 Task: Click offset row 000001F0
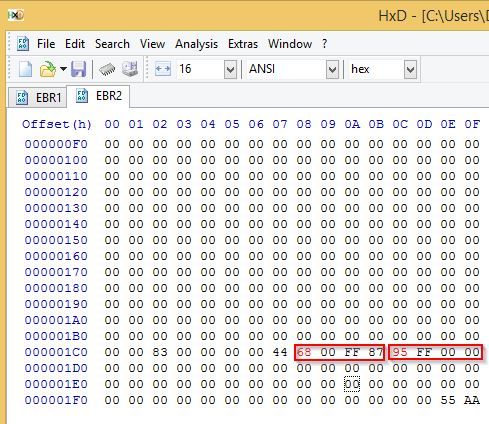pos(56,400)
